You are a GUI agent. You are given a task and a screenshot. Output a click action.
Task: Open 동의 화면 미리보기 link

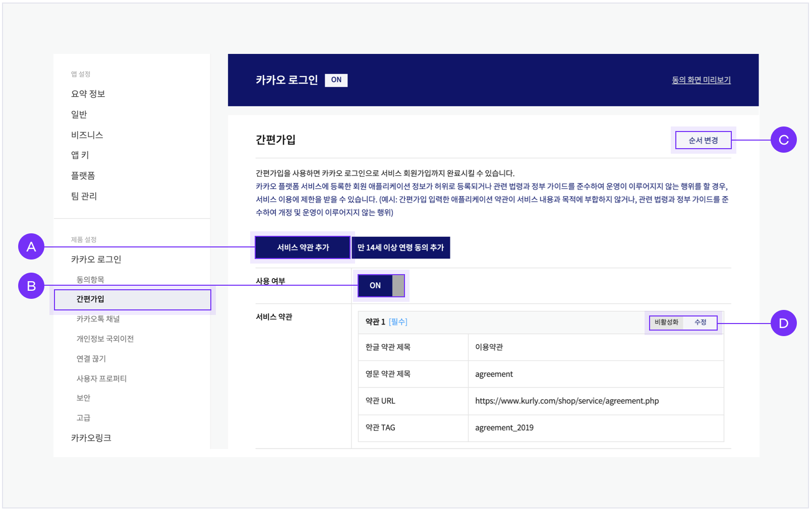(x=701, y=80)
